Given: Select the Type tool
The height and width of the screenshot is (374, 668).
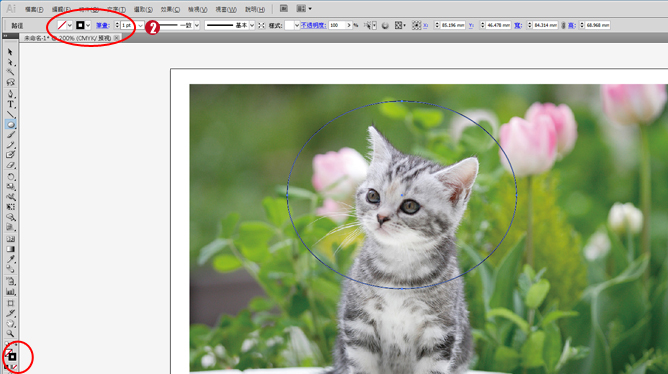Looking at the screenshot, I should point(10,104).
